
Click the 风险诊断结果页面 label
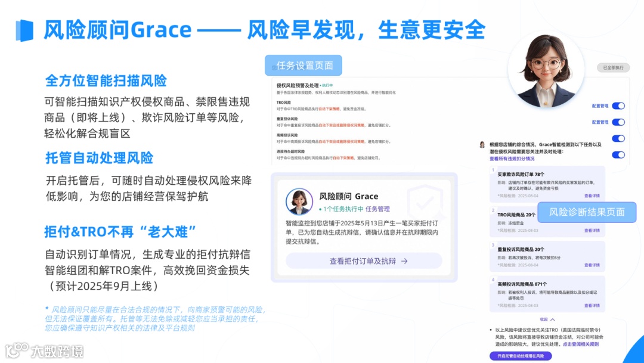(x=587, y=212)
